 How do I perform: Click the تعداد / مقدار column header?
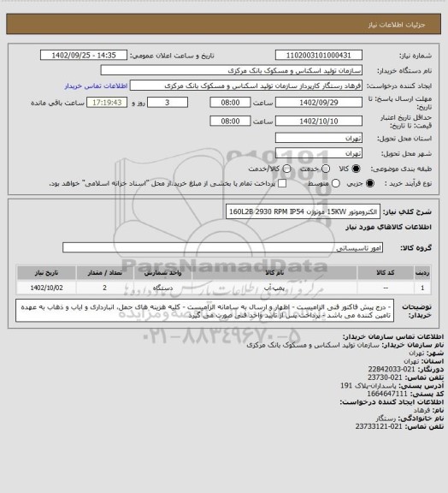coord(104,273)
